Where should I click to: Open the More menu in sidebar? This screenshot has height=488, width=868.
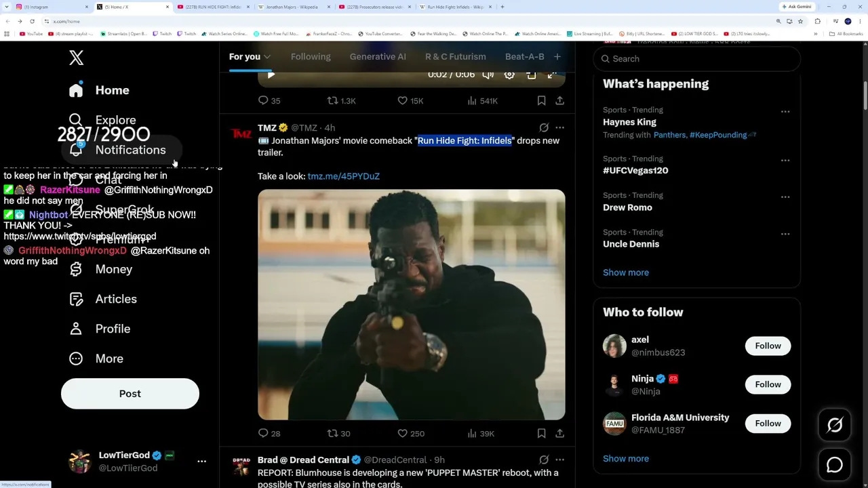coord(96,359)
